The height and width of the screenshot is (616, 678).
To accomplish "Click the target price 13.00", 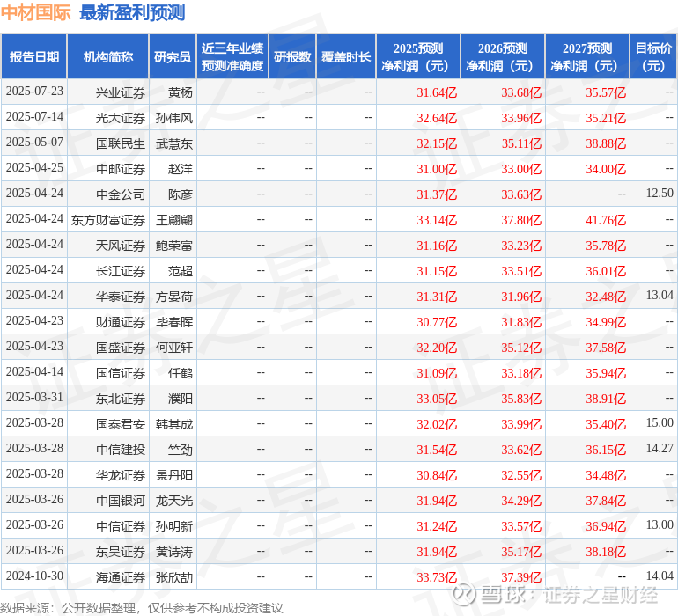I will pyautogui.click(x=660, y=524).
